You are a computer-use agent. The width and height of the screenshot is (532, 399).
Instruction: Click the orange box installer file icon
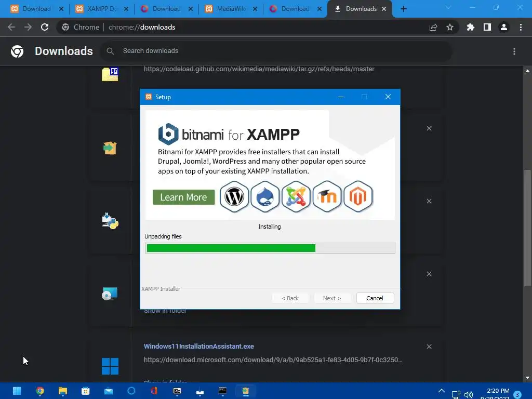tap(110, 148)
